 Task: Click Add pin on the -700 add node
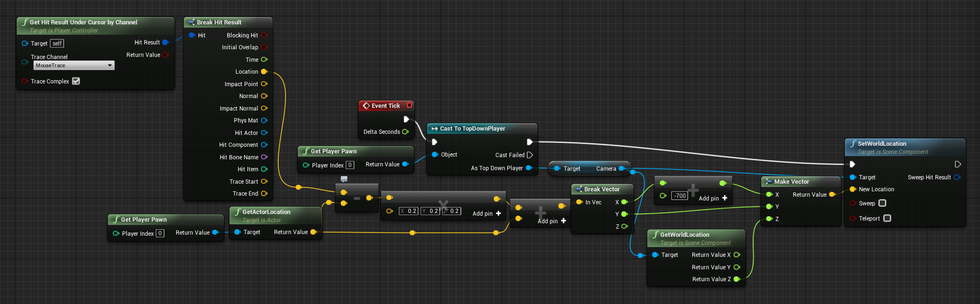[x=713, y=198]
